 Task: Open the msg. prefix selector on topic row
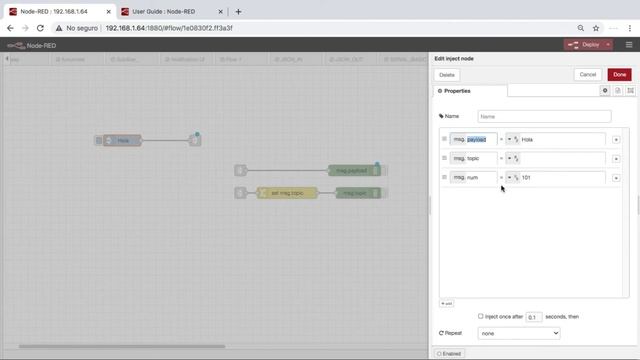point(459,158)
